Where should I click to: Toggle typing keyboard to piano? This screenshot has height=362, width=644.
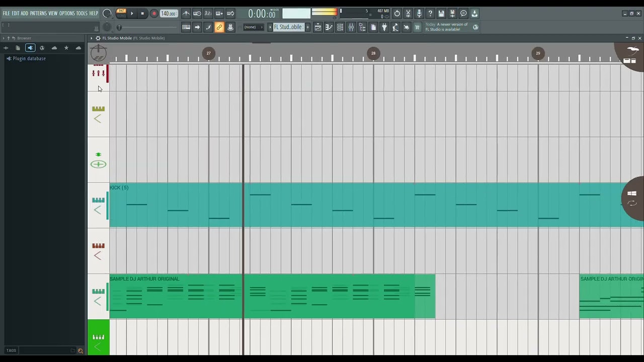(x=186, y=27)
